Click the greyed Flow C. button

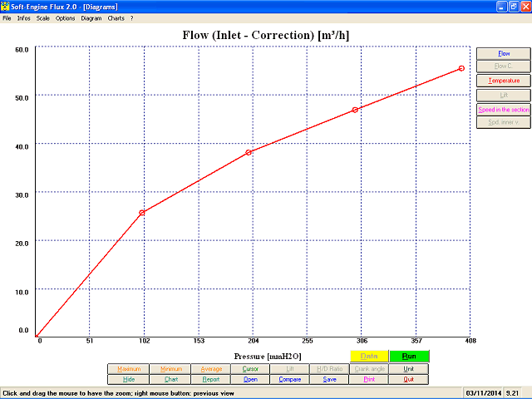tap(504, 66)
